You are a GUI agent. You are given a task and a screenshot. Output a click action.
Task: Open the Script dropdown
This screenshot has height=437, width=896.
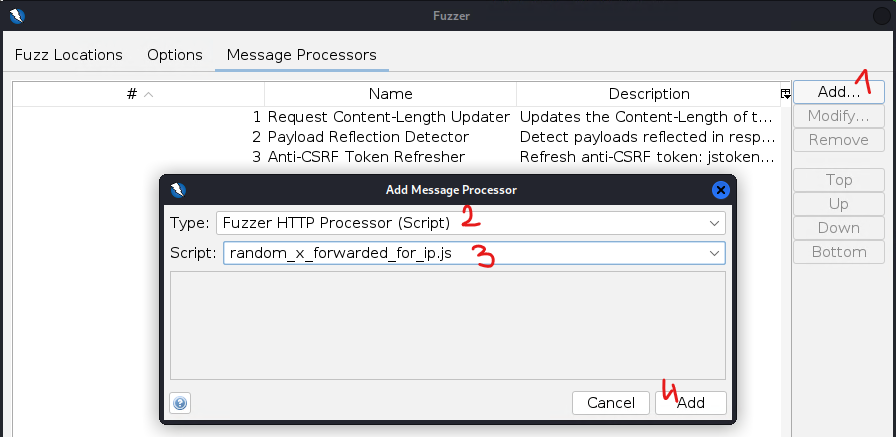[474, 253]
